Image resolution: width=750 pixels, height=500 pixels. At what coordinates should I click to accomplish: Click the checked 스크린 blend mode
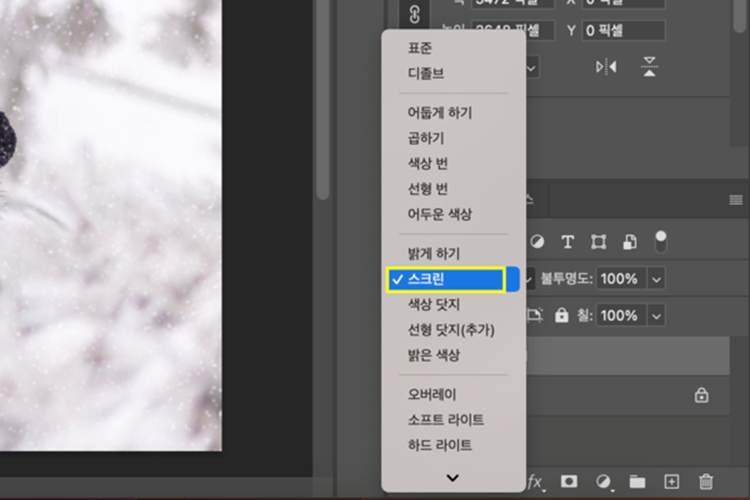coord(453,279)
